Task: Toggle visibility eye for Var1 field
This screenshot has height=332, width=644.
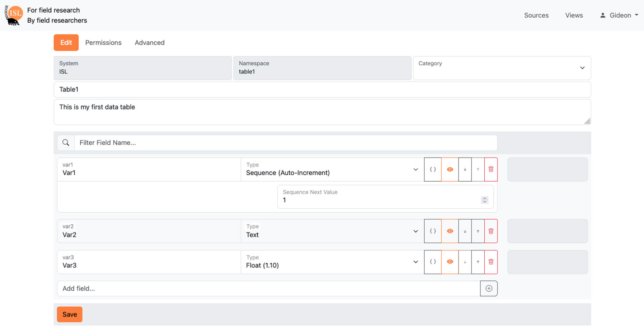Action: pyautogui.click(x=450, y=169)
